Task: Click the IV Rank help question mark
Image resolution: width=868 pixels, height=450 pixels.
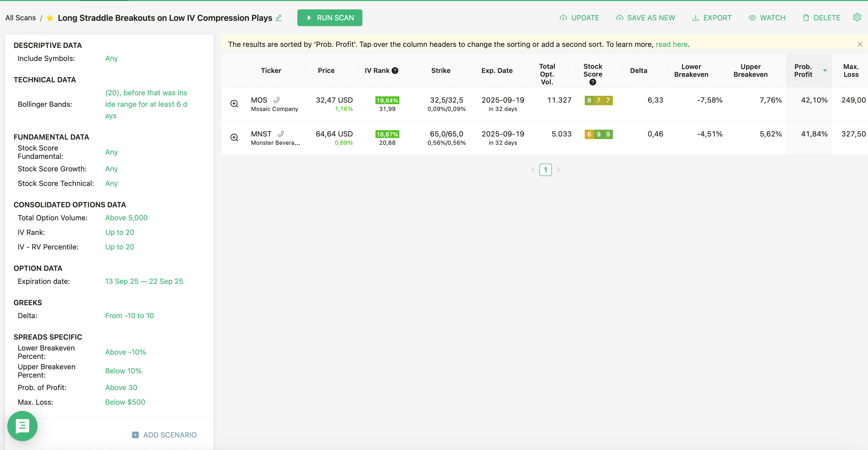Action: point(395,71)
